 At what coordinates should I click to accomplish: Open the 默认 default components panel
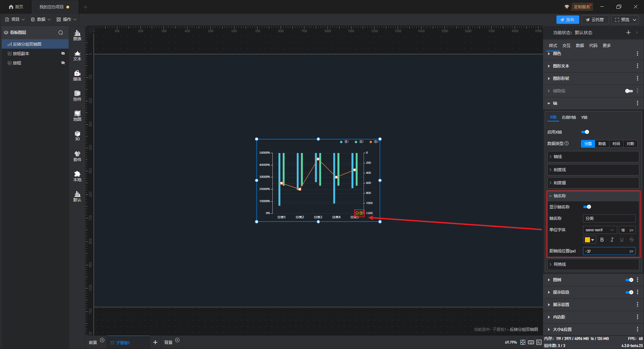[77, 196]
